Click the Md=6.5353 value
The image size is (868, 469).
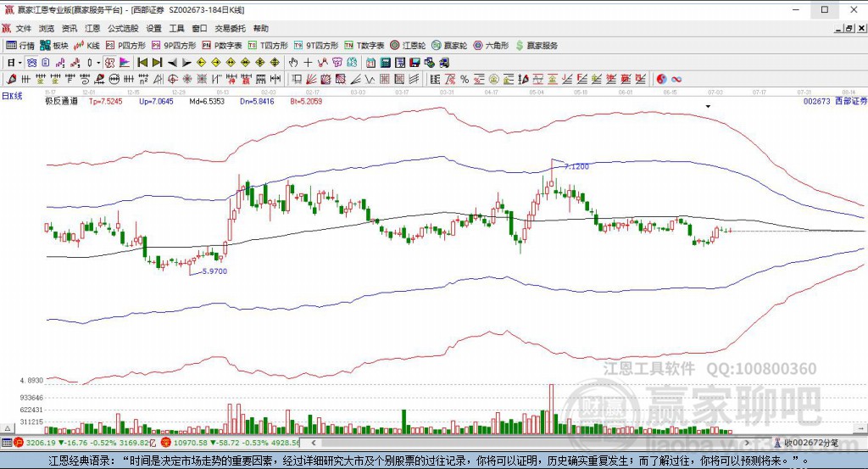click(x=207, y=101)
